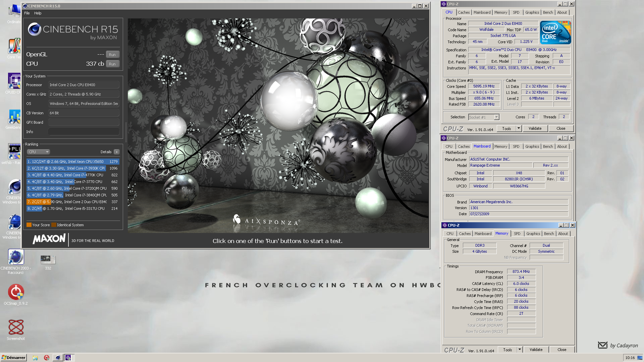Open Graphics tab in Mainboard CPU-Z window

[x=532, y=146]
